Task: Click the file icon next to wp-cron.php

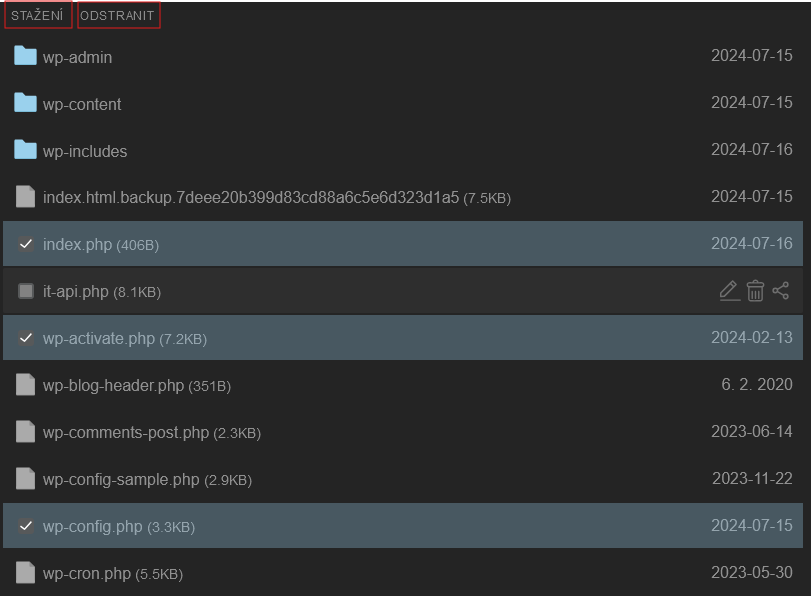Action: (25, 573)
